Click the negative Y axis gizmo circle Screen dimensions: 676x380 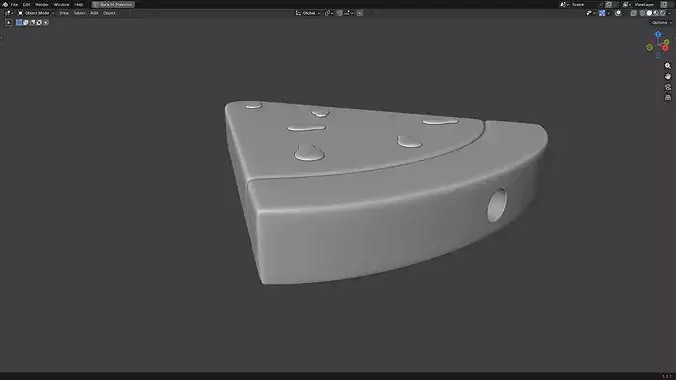click(x=649, y=47)
